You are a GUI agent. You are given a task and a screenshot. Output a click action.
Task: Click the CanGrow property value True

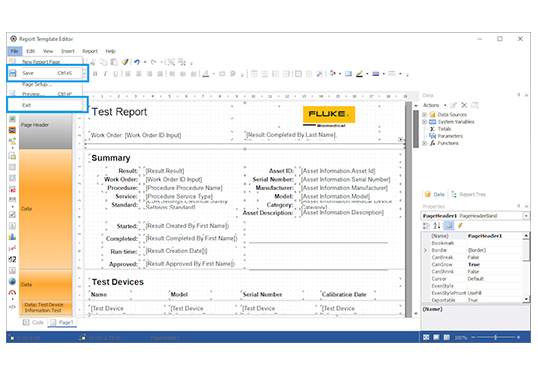click(x=474, y=265)
